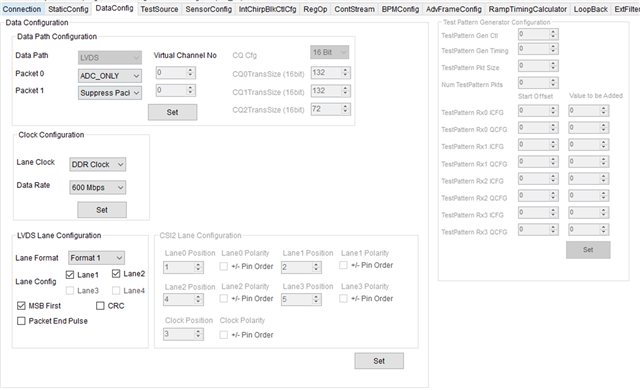640x390 pixels.
Task: Click the TestPattern Gen Ctl field
Action: [538, 34]
